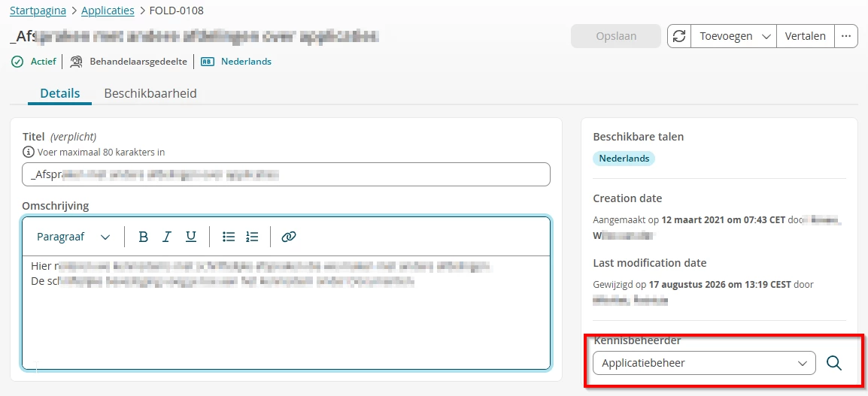868x396 pixels.
Task: Open the Applicaties breadcrumb link
Action: (108, 11)
